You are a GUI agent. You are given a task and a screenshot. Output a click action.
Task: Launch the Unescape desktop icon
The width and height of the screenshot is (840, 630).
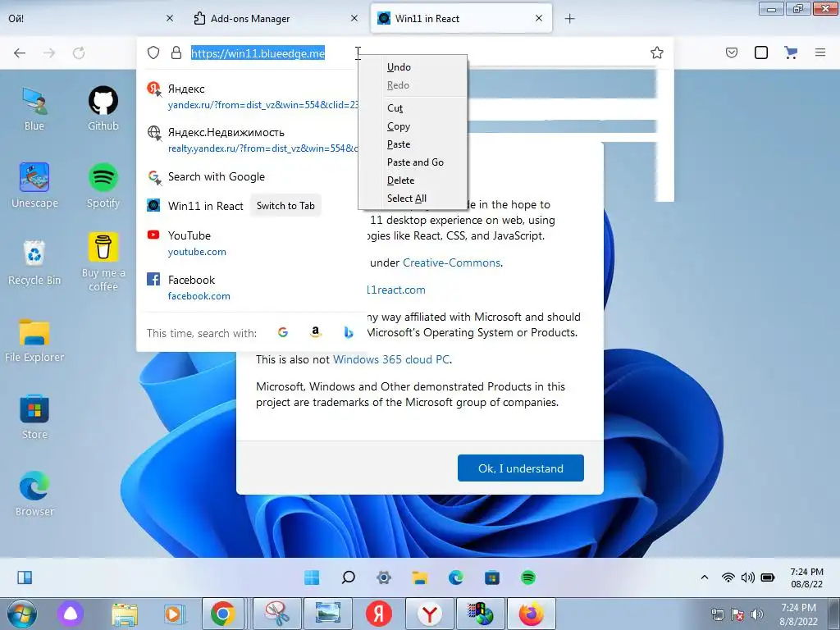point(34,186)
